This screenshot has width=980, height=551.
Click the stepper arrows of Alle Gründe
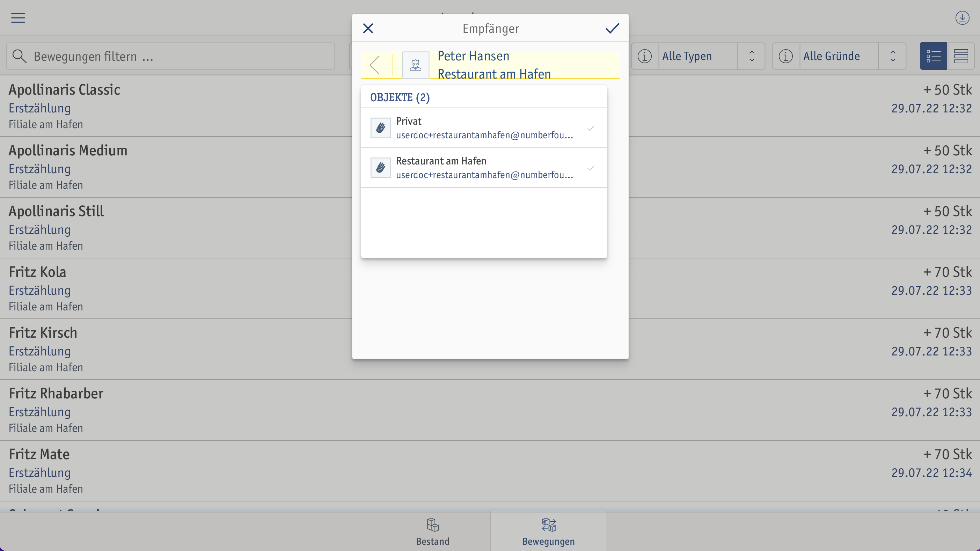point(892,56)
